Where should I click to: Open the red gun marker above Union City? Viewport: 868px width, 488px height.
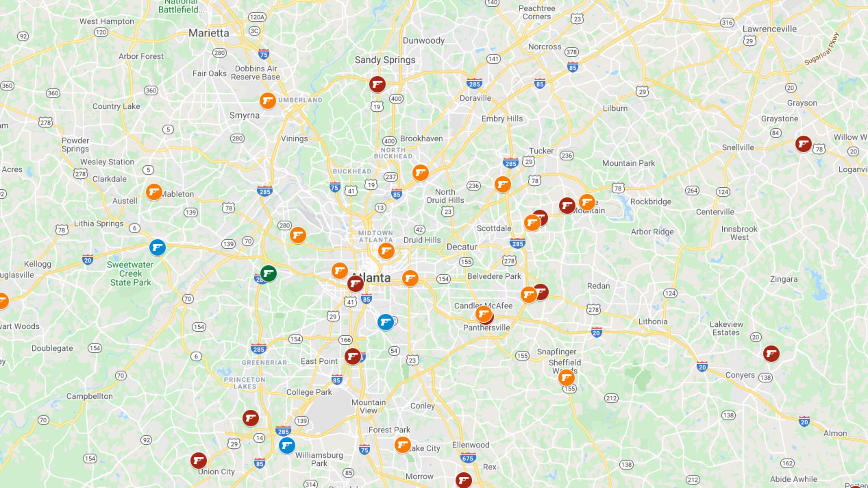pyautogui.click(x=198, y=460)
